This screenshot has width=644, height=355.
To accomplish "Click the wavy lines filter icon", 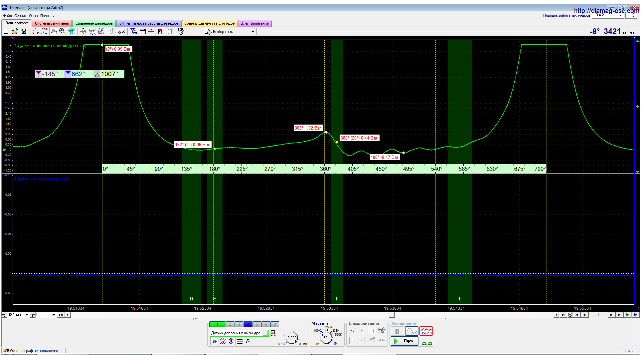I will pos(223,341).
